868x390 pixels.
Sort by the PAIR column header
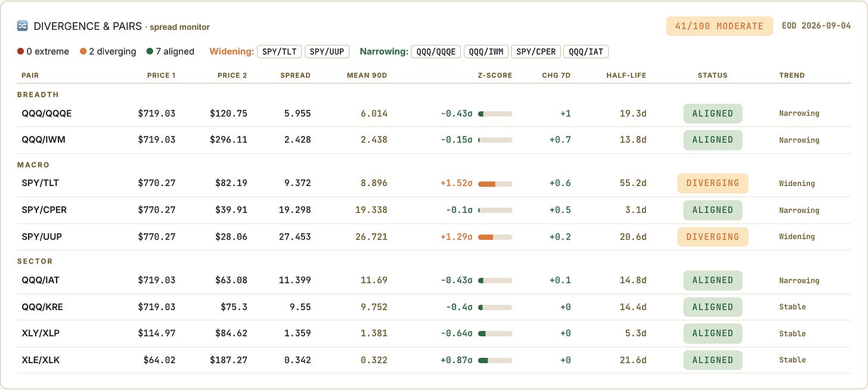point(29,75)
